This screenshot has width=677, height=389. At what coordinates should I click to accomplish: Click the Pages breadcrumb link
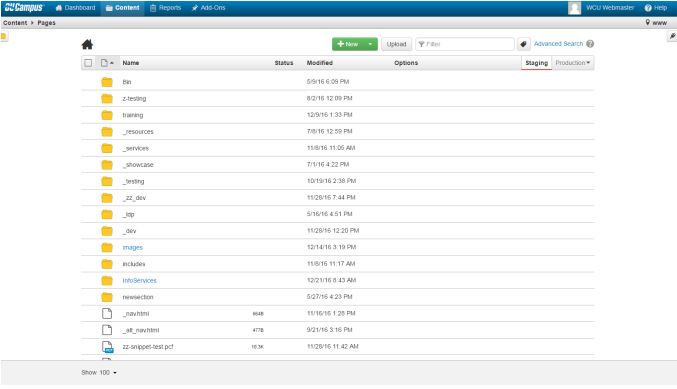46,23
